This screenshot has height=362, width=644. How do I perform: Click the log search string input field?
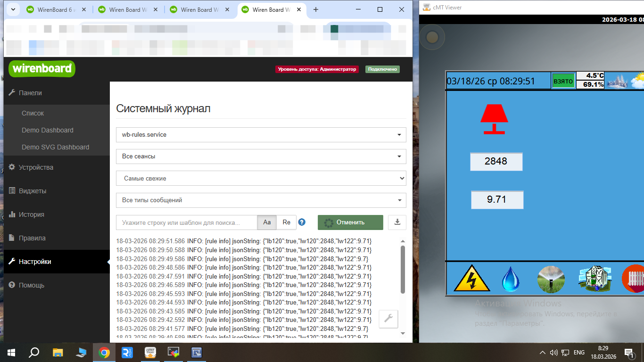coord(186,222)
